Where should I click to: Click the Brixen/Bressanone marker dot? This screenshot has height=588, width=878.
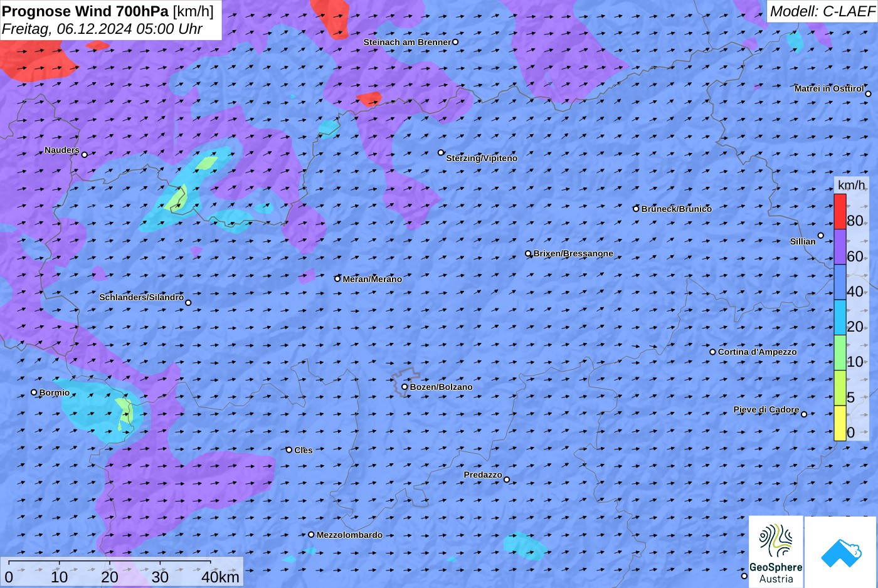(528, 254)
